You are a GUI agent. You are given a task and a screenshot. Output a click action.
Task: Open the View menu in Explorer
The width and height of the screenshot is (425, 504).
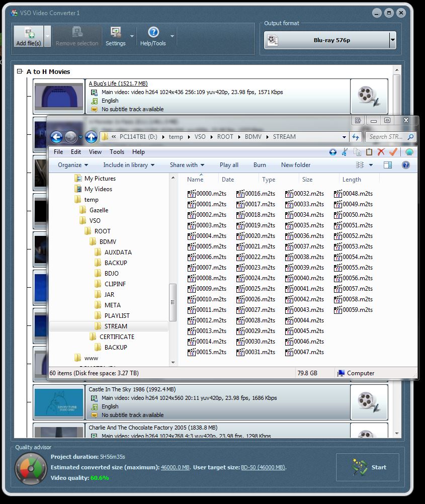click(95, 152)
